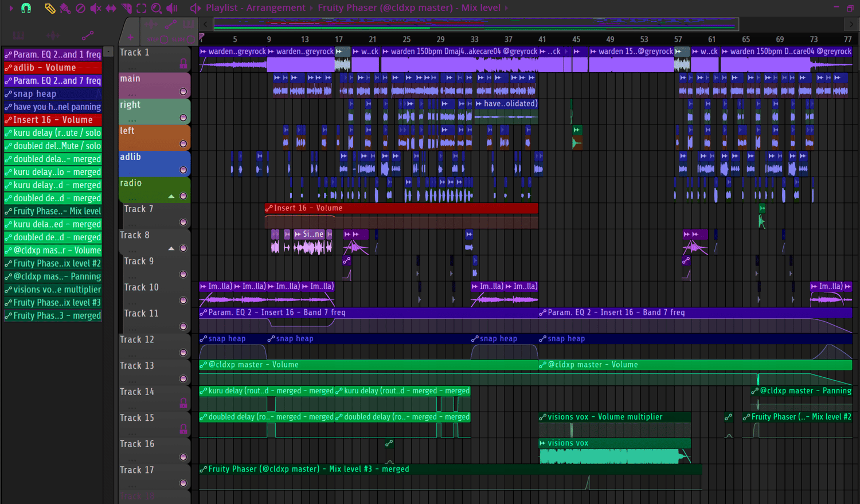The image size is (860, 504).
Task: Click the speaker icon beside Playlist title
Action: (196, 8)
